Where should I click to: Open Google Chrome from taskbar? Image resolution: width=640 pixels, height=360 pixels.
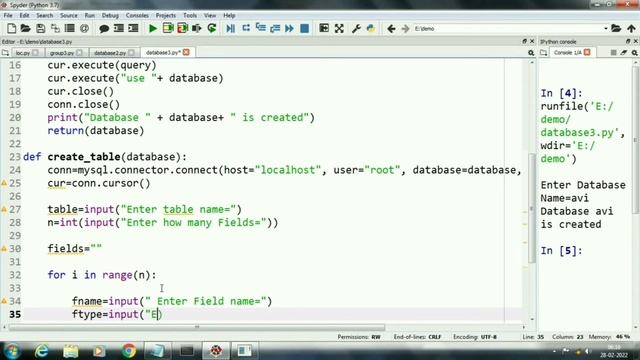129,351
